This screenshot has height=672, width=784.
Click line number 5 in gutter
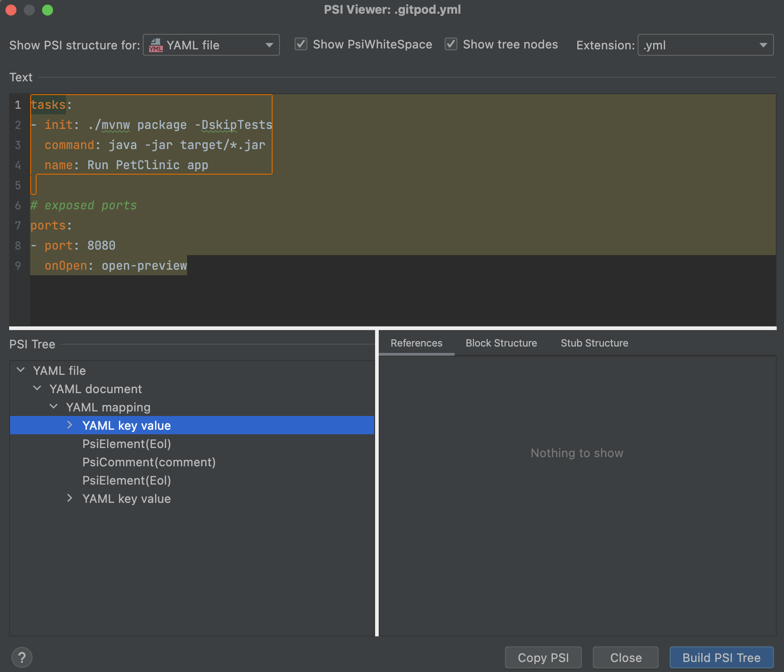point(18,185)
